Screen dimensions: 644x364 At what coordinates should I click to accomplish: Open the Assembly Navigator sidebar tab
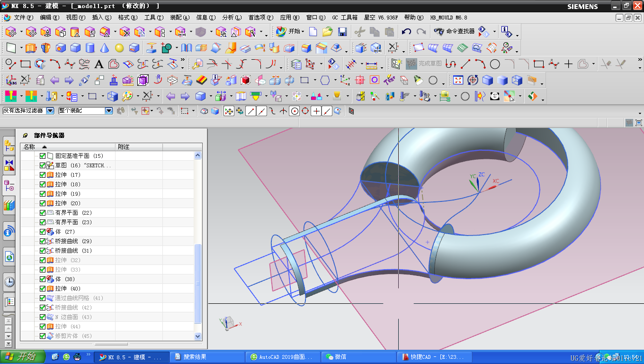tap(9, 145)
